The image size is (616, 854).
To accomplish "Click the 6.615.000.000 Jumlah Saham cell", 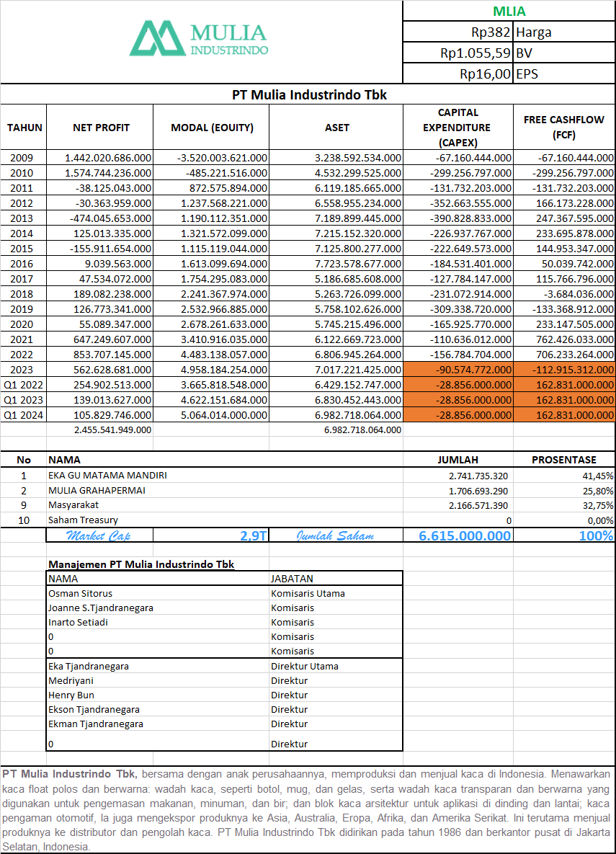I will (465, 535).
